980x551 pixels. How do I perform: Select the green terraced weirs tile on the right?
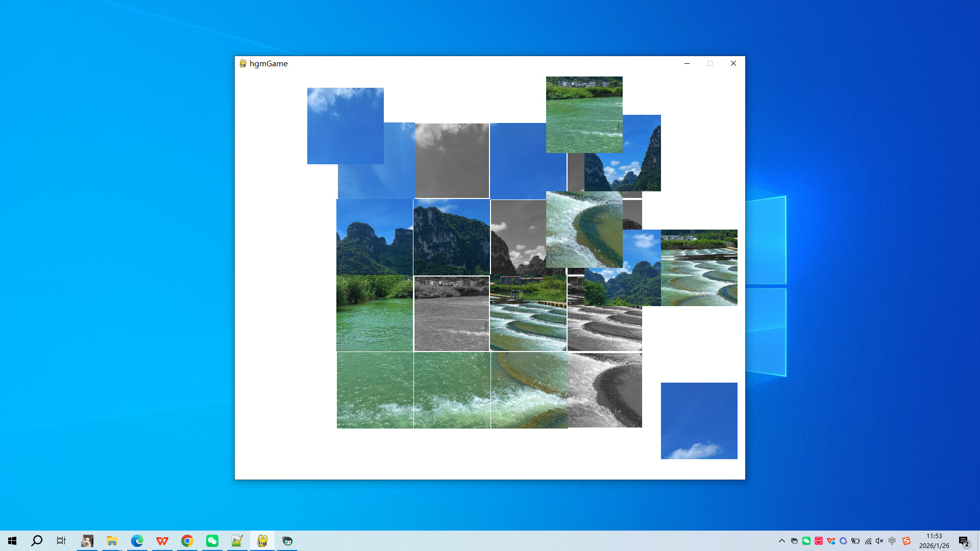(x=699, y=267)
